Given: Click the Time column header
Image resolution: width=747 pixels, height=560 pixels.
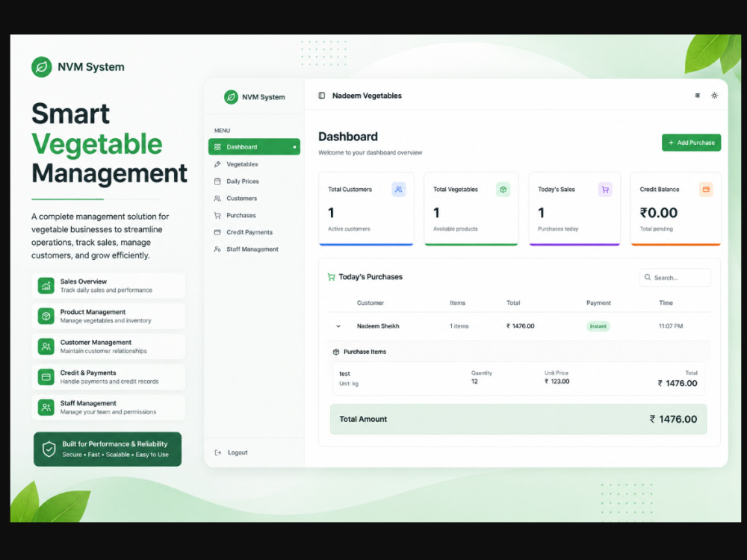Looking at the screenshot, I should pos(666,303).
